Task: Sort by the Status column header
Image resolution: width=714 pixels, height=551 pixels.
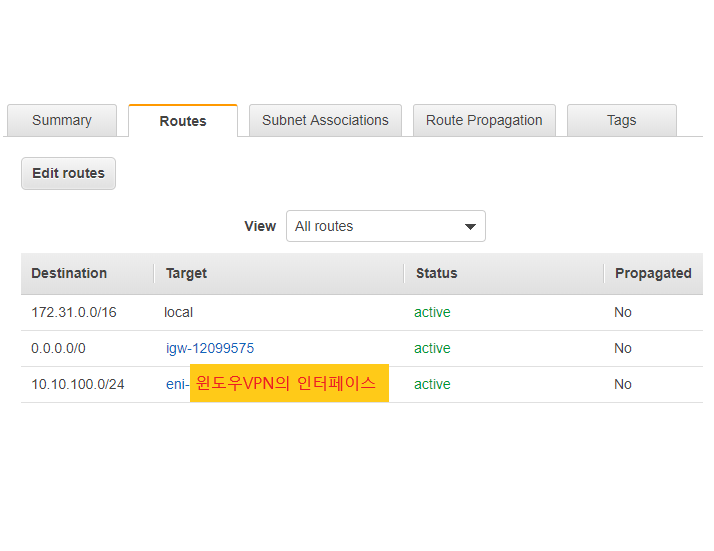Action: click(436, 273)
